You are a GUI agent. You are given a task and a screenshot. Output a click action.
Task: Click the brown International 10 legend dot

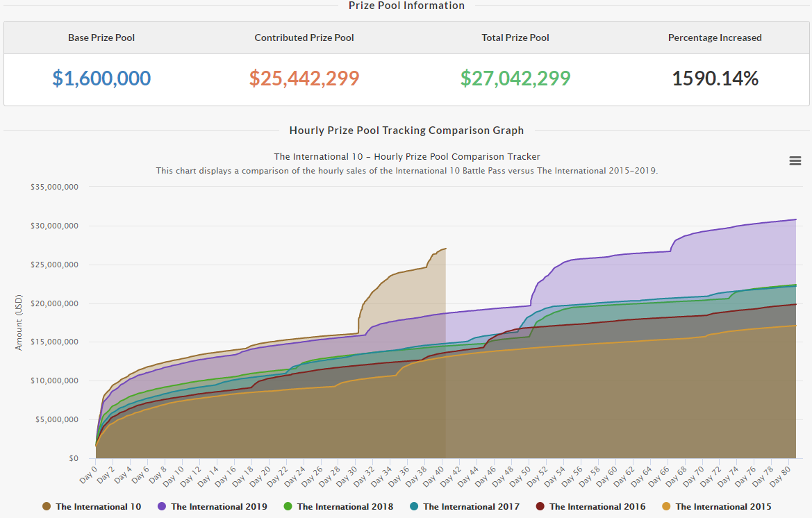pos(47,507)
